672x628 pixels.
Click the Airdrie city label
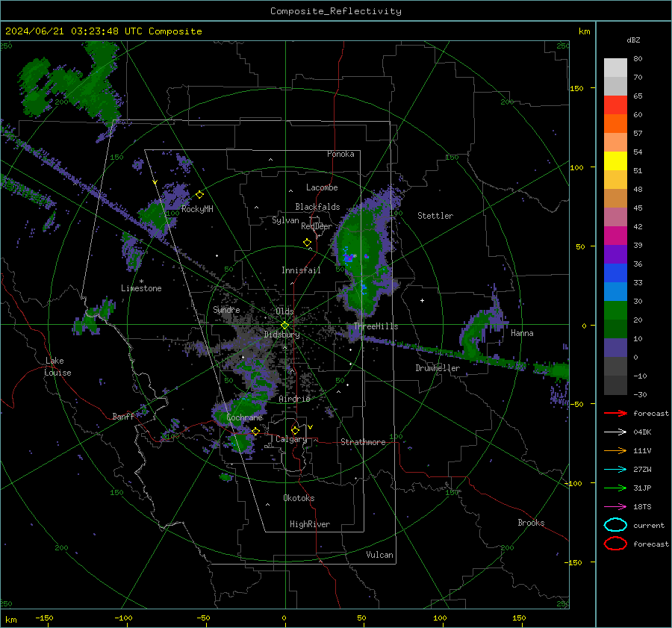pyautogui.click(x=294, y=399)
